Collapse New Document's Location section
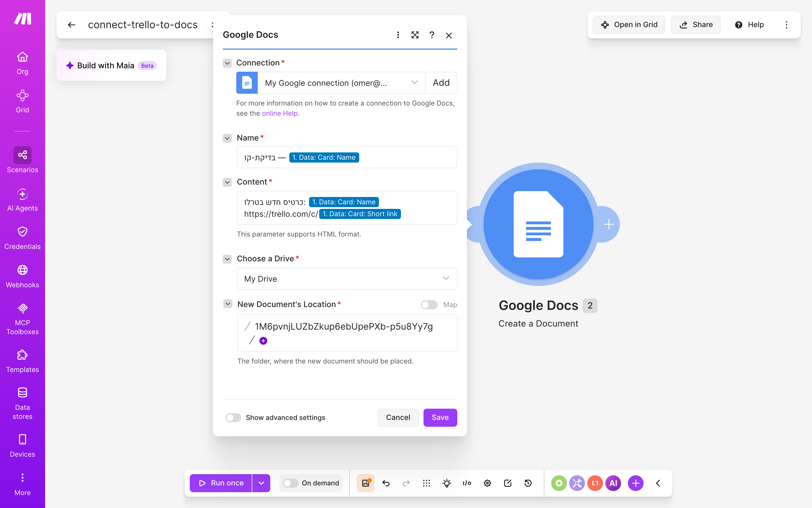This screenshot has height=508, width=812. (228, 304)
